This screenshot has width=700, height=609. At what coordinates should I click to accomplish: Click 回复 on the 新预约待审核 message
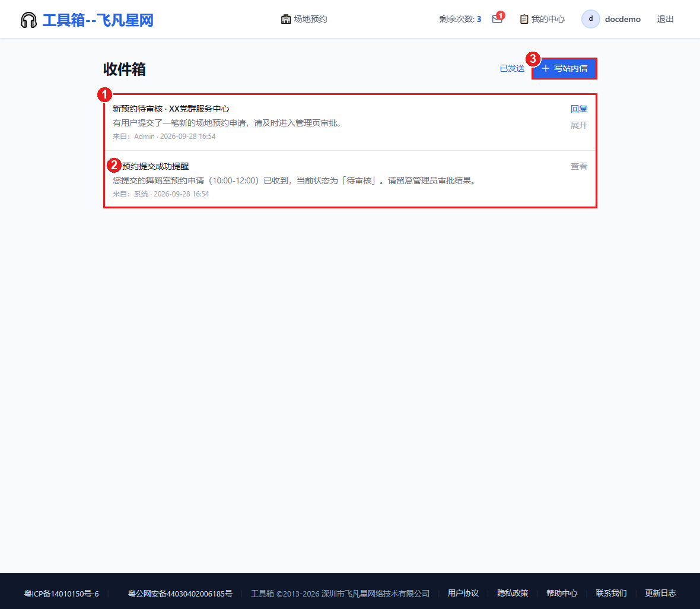(x=578, y=109)
